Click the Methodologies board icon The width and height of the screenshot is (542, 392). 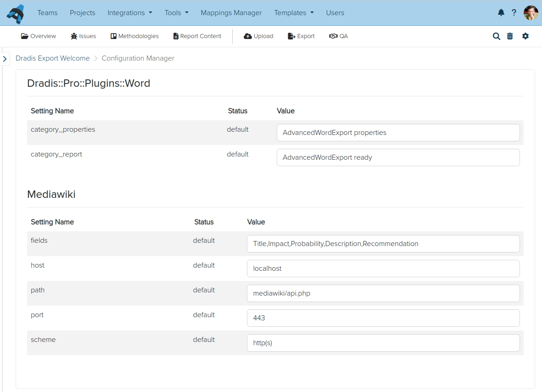click(x=113, y=36)
